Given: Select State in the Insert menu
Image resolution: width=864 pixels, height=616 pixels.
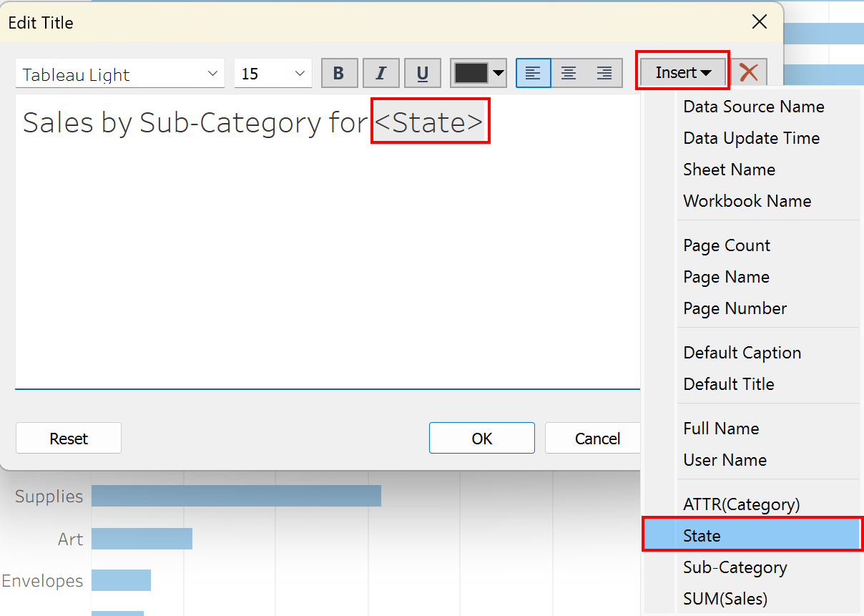Looking at the screenshot, I should click(752, 536).
